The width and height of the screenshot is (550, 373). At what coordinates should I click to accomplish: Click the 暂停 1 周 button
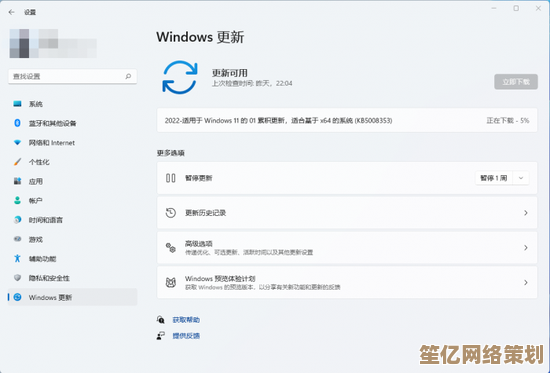pos(494,178)
